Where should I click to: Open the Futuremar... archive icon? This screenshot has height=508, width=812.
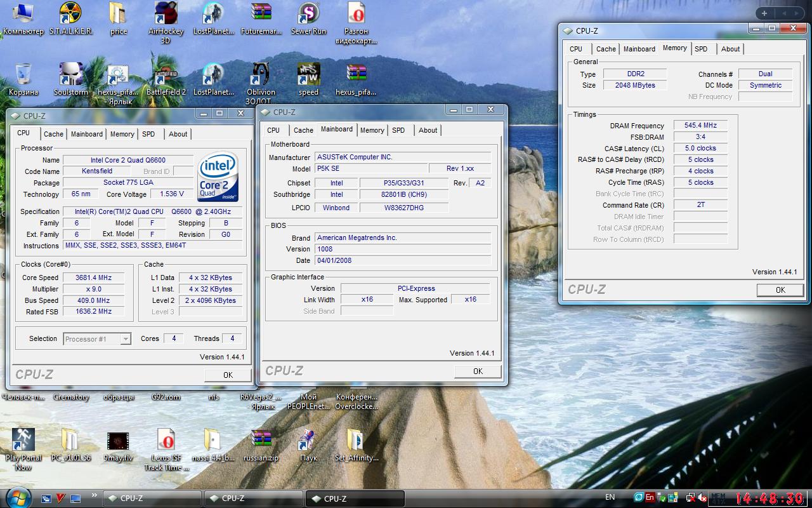pyautogui.click(x=261, y=18)
